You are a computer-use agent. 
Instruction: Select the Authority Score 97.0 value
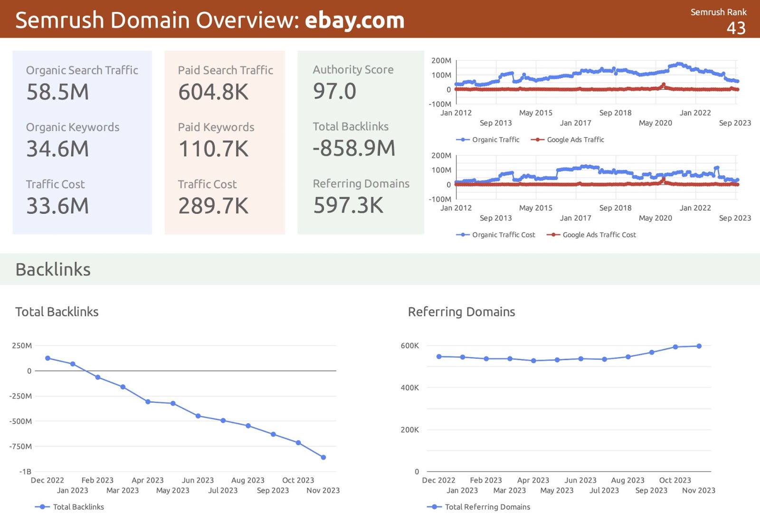click(334, 91)
